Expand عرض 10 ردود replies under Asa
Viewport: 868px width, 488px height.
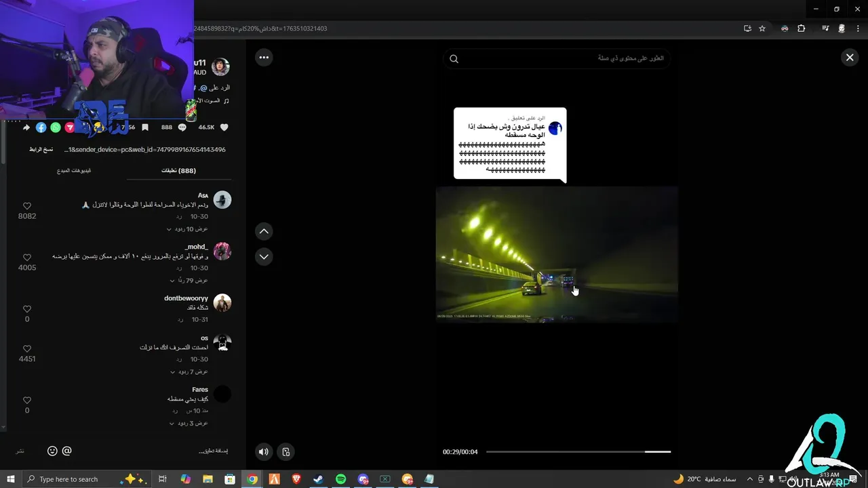pyautogui.click(x=188, y=229)
